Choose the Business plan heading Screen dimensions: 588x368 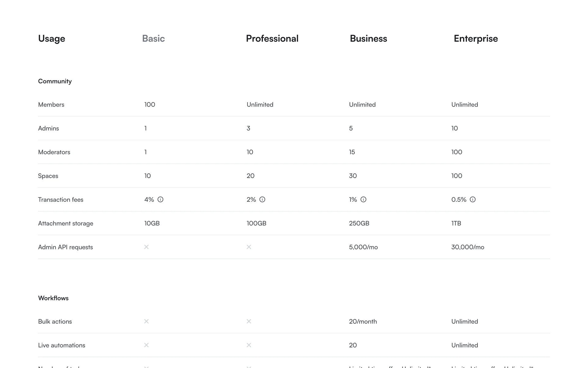[x=368, y=39]
